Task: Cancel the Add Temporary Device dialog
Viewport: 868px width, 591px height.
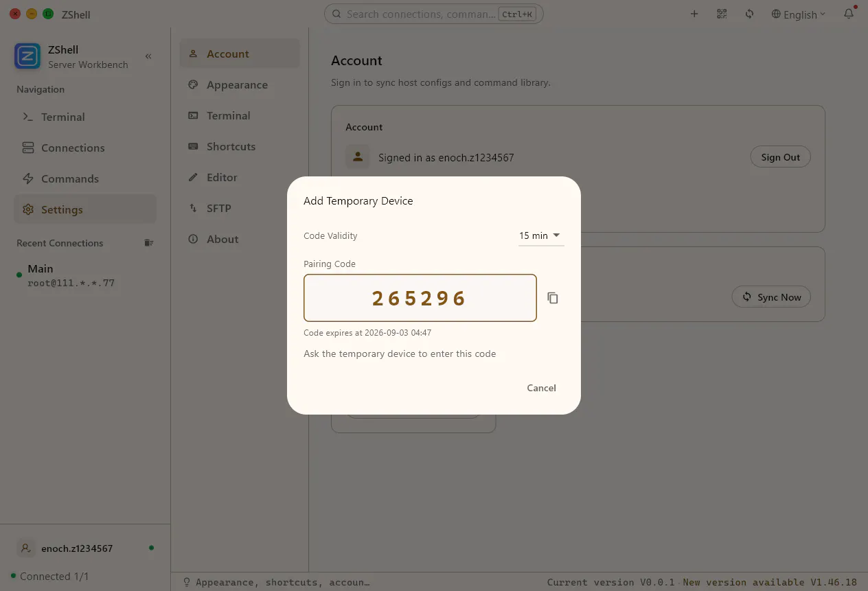Action: click(541, 388)
